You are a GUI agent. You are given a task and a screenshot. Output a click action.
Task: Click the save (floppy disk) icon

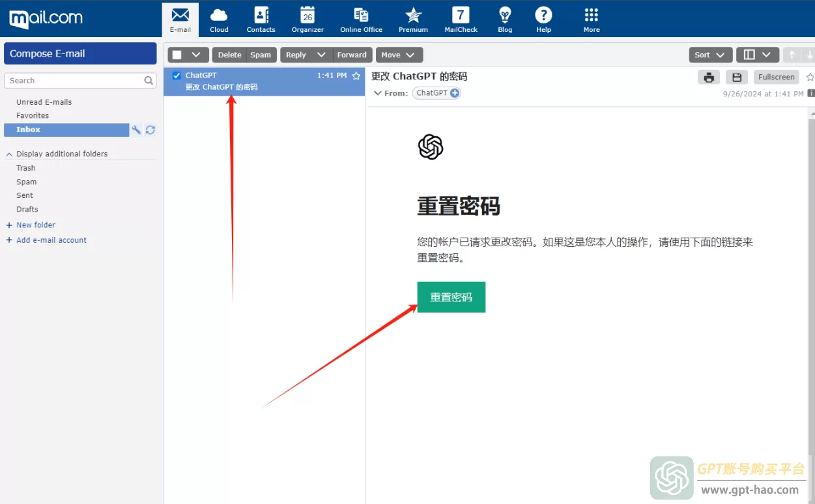(737, 77)
